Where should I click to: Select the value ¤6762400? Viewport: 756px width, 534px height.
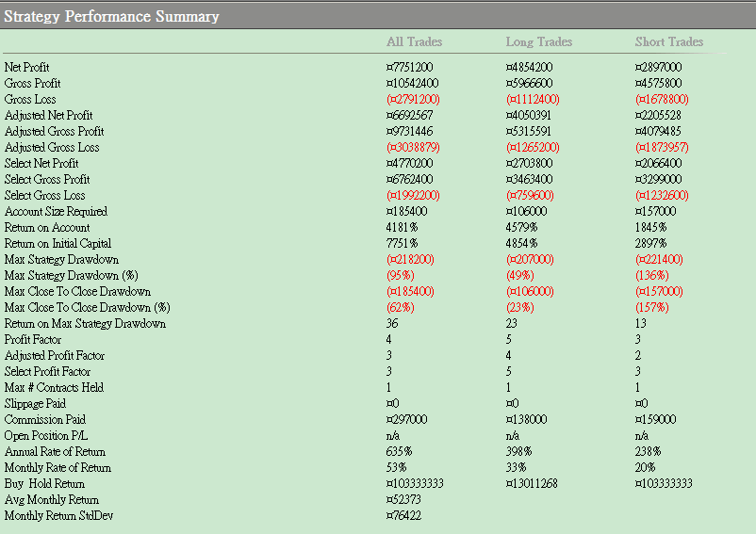pos(409,179)
